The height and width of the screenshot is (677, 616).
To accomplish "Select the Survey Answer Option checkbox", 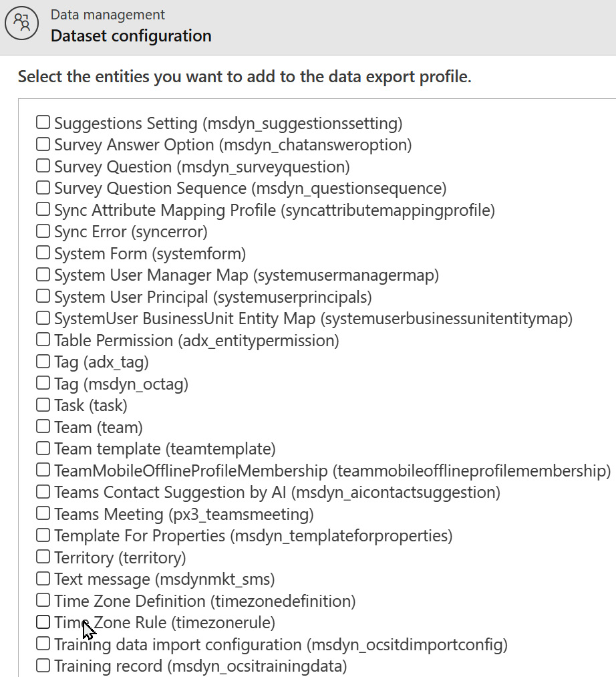I will point(43,144).
